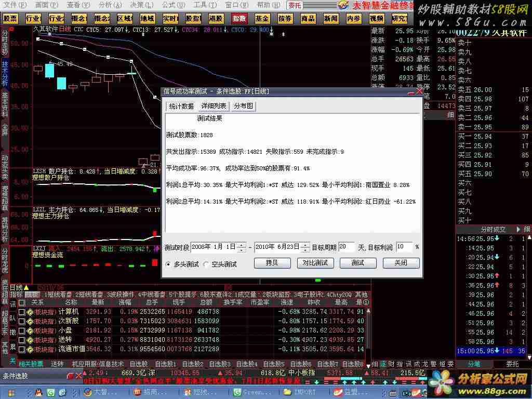Select the 4中线看盘 indicator tab
Image resolution: width=532 pixels, height=399 pixels.
[152, 295]
